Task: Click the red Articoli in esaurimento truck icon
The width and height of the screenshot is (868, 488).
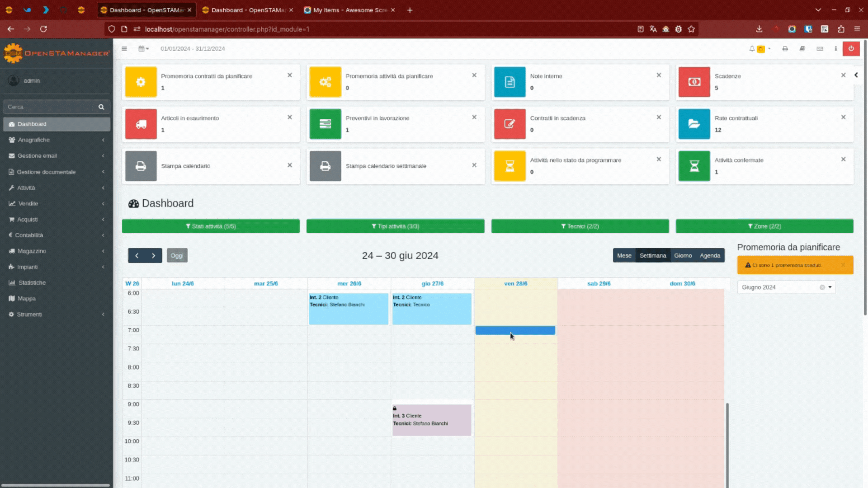Action: coord(141,124)
